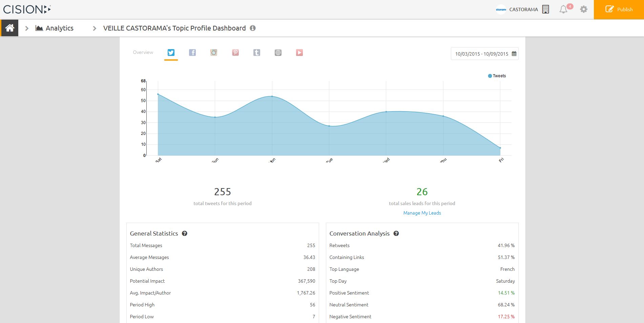Toggle the Tweets series in chart legend
Viewport: 644px width, 323px height.
[x=497, y=76]
